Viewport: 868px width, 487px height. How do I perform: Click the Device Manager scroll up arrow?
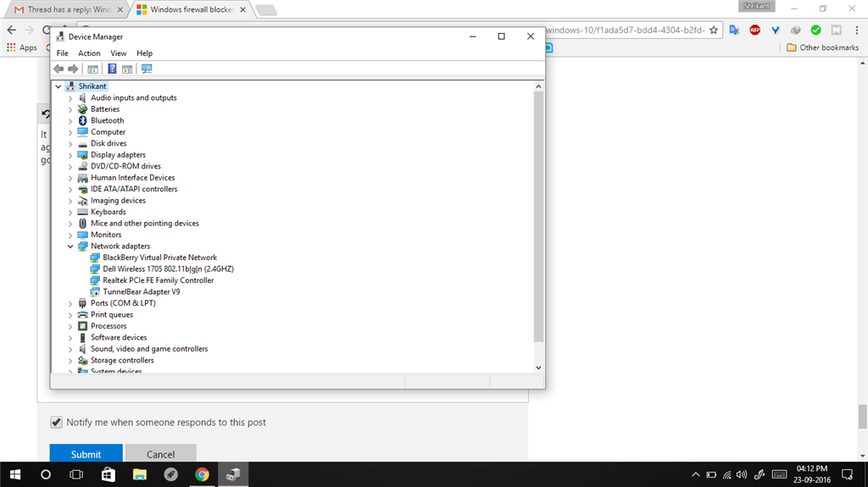[538, 86]
